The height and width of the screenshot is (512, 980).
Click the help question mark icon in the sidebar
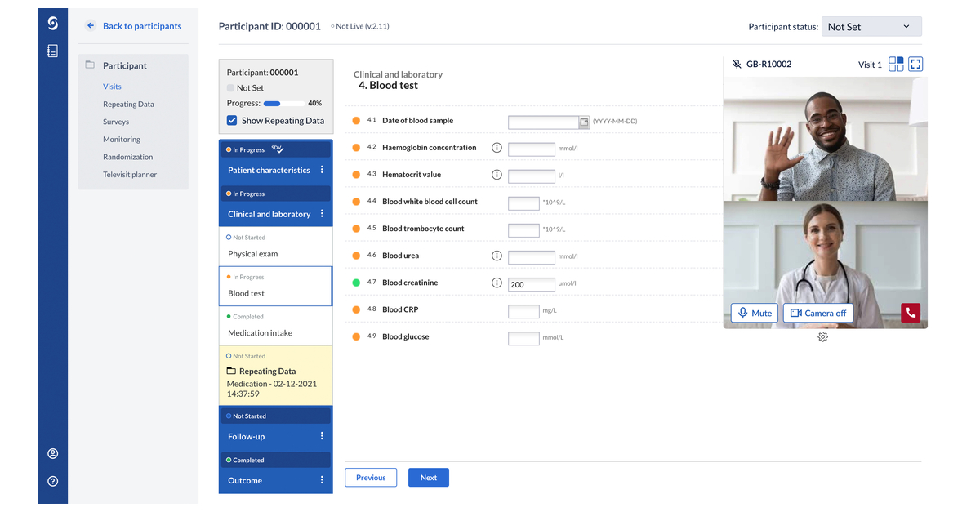coord(52,482)
